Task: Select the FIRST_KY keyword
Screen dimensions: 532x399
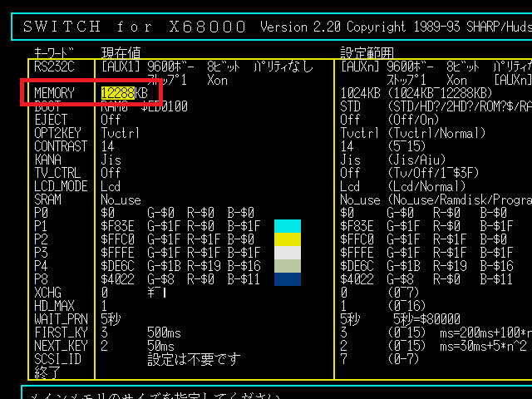Action: point(61,332)
